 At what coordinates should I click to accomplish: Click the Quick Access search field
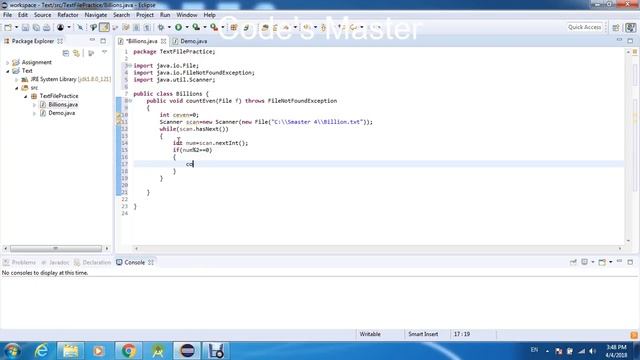(584, 27)
